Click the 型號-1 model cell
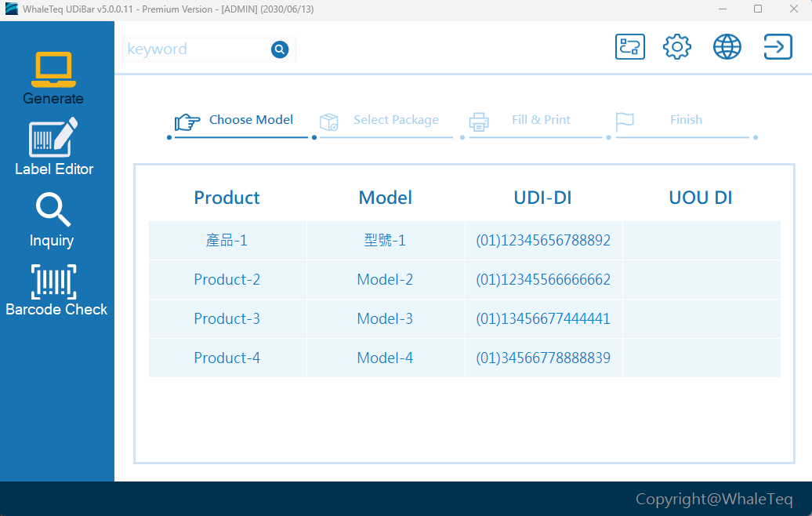This screenshot has width=812, height=516. point(386,241)
